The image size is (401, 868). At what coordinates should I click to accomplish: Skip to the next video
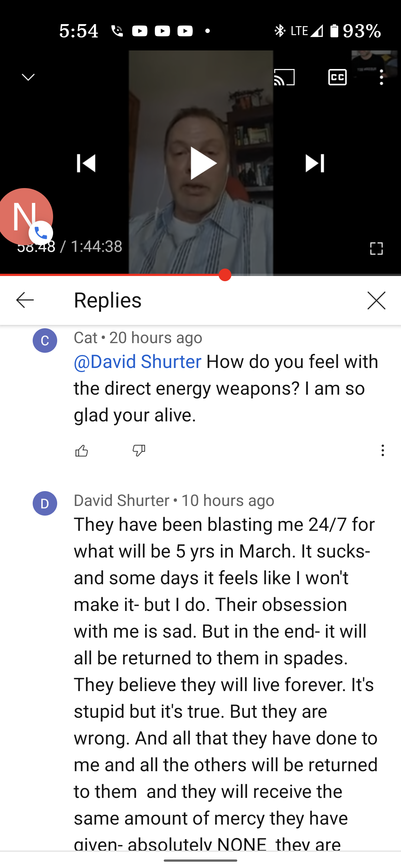[x=315, y=163]
